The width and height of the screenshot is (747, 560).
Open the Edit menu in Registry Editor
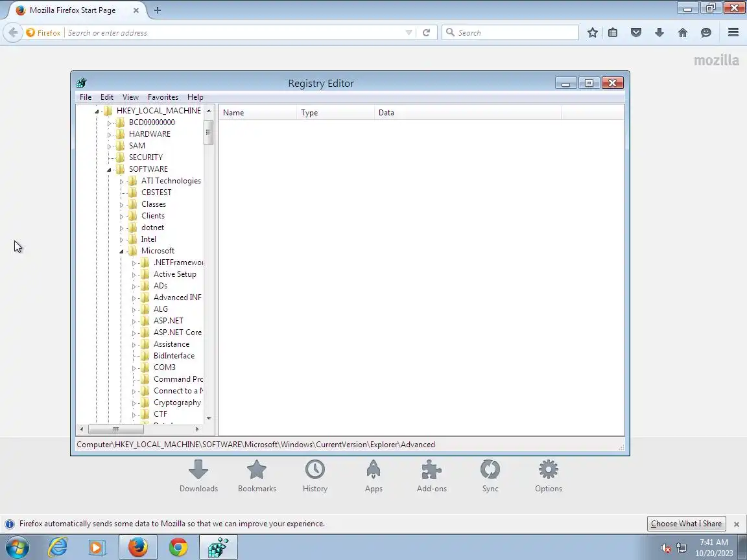pos(107,97)
